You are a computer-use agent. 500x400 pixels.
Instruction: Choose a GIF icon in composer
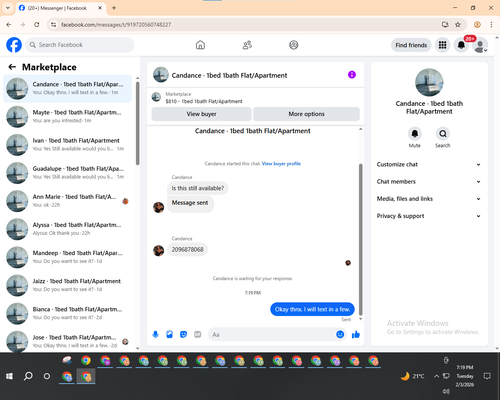(198, 334)
